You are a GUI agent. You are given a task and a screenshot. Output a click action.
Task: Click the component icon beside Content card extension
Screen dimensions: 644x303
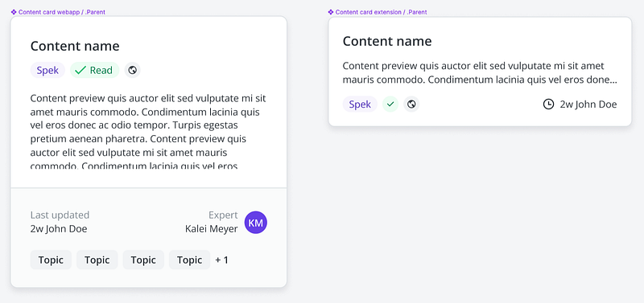pyautogui.click(x=331, y=12)
